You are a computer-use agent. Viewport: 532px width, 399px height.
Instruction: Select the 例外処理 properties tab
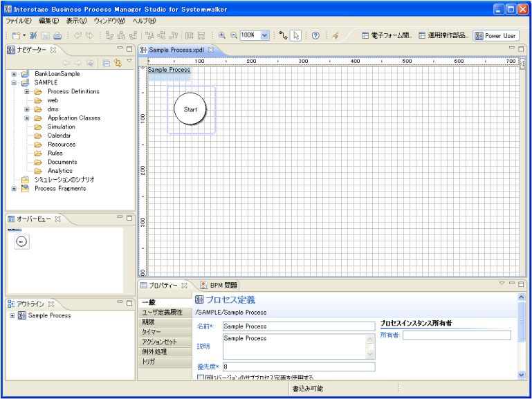coord(165,351)
